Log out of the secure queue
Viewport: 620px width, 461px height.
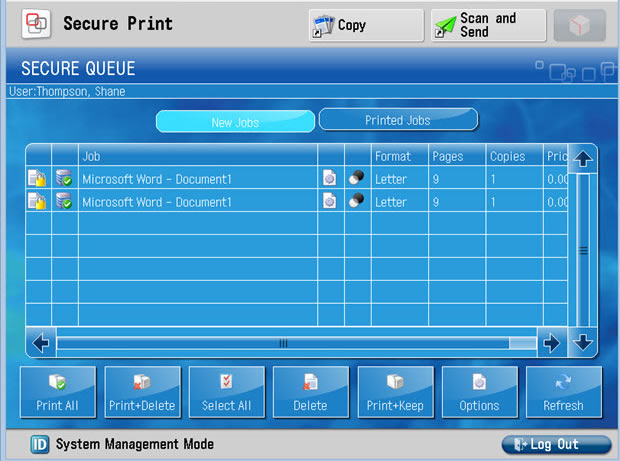(556, 444)
